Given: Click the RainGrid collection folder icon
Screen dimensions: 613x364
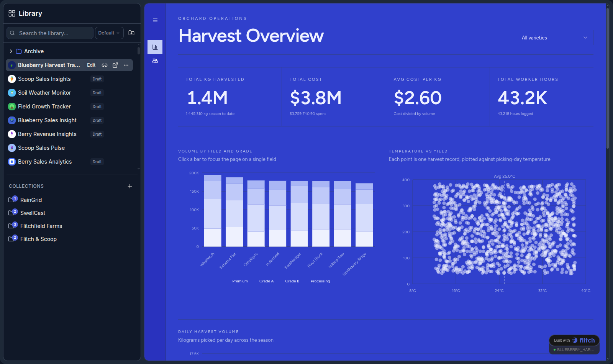Looking at the screenshot, I should click(x=11, y=200).
